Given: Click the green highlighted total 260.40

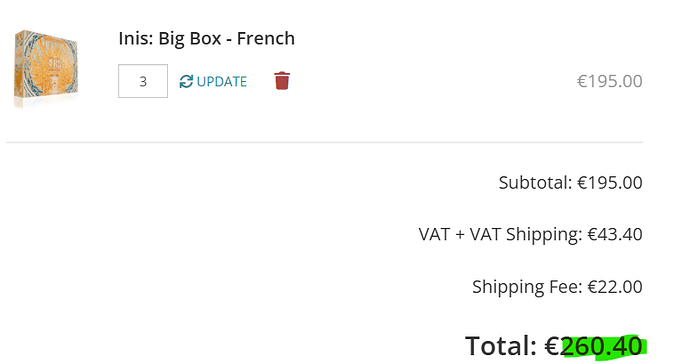Looking at the screenshot, I should (x=603, y=346).
